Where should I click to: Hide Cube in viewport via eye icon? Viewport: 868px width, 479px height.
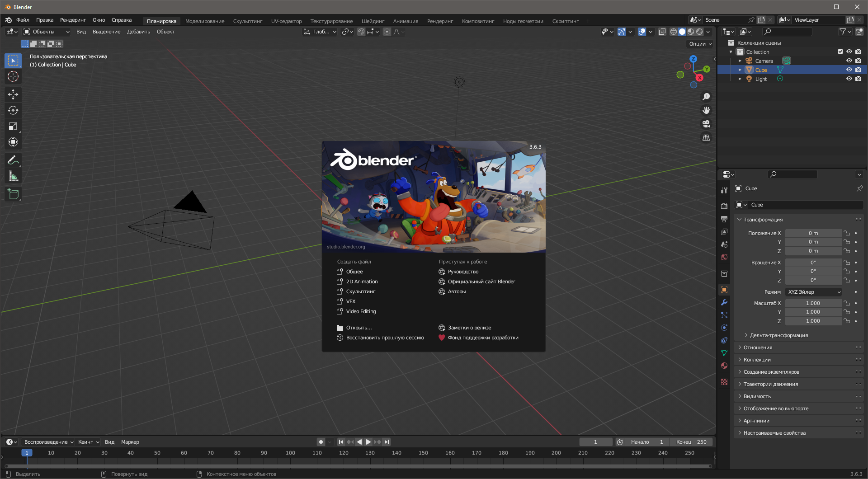click(x=849, y=70)
